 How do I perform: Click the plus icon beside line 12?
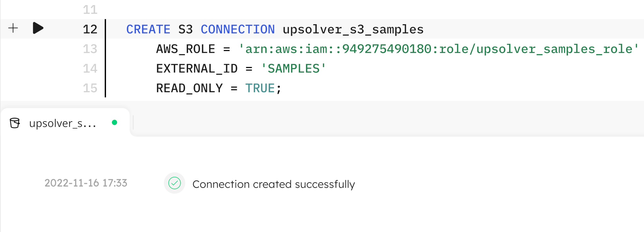point(13,28)
